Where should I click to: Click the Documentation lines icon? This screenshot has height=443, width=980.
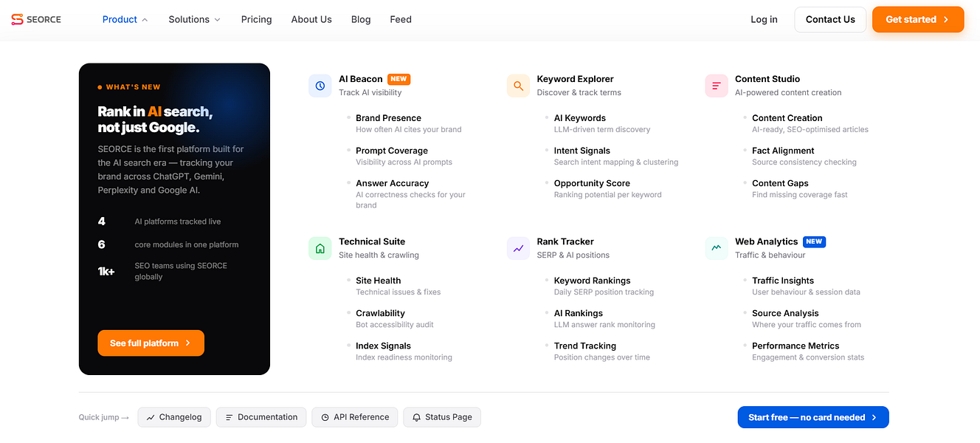(230, 417)
